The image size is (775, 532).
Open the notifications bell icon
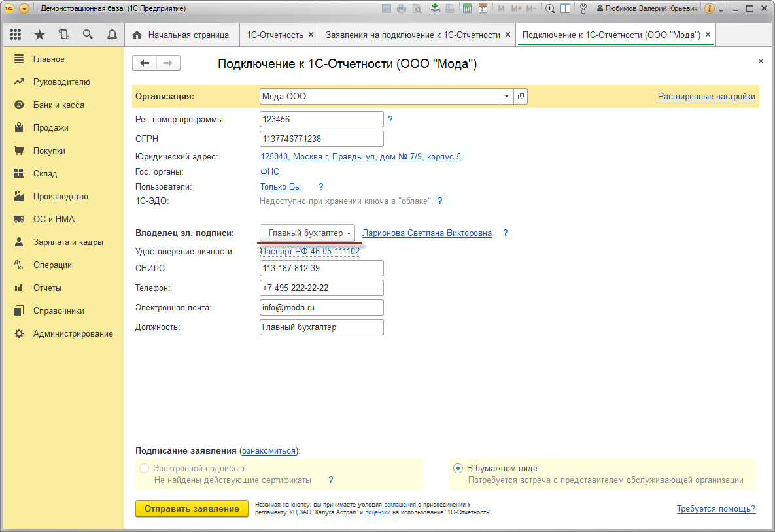click(x=112, y=34)
